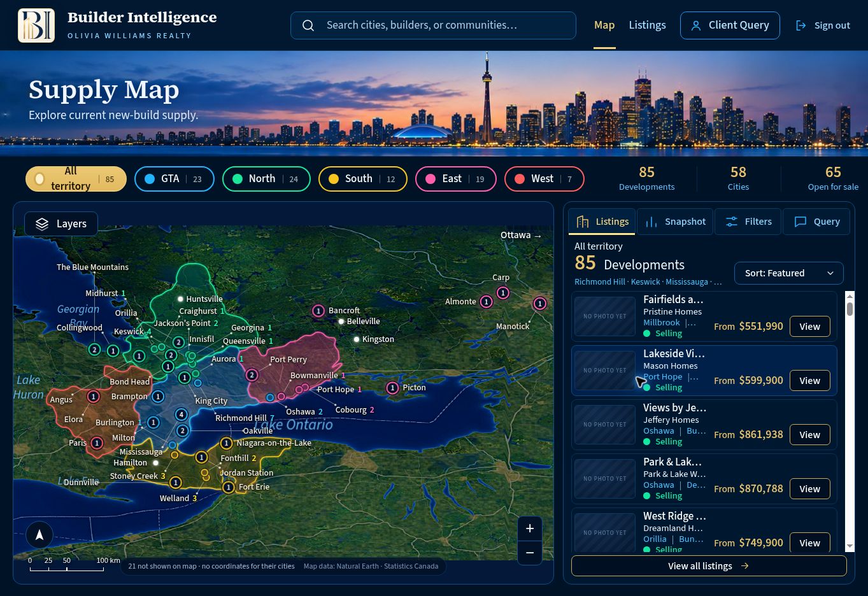This screenshot has height=596, width=868.
Task: Select the All territory filter pill
Action: click(x=76, y=179)
